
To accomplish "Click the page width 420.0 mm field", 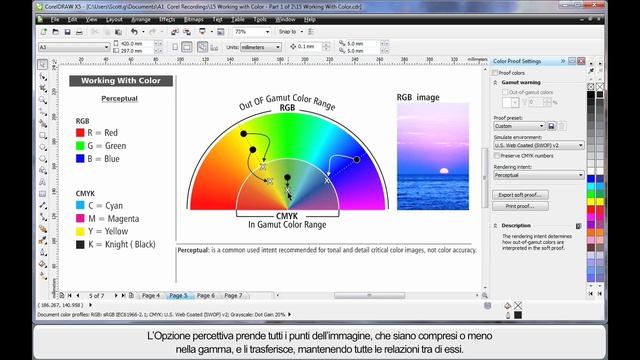I will click(137, 44).
